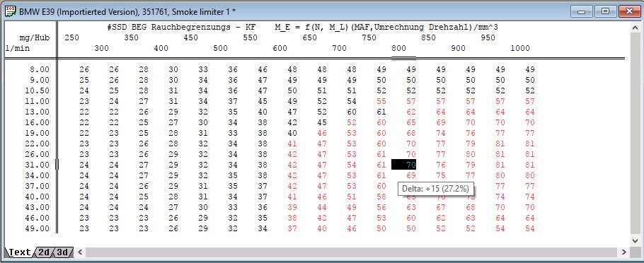
Task: Select value 37 at row 49.00, column 600
Action: 292,228
